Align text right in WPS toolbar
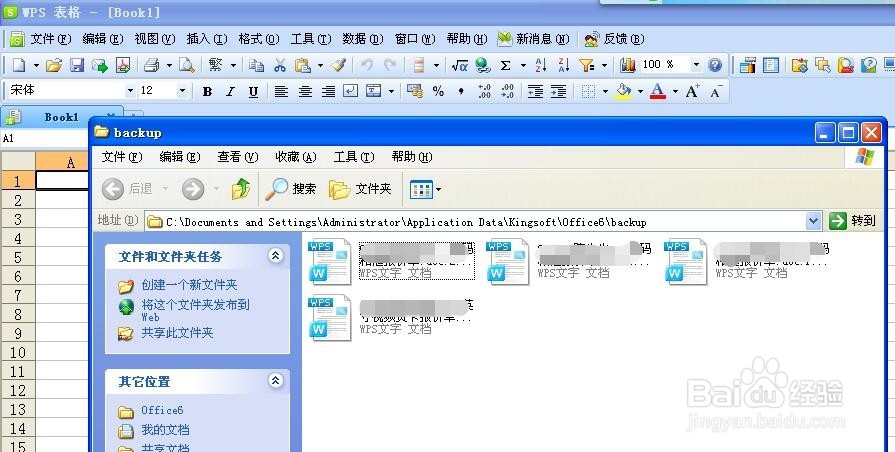Viewport: 895px width, 452px height. click(x=328, y=91)
